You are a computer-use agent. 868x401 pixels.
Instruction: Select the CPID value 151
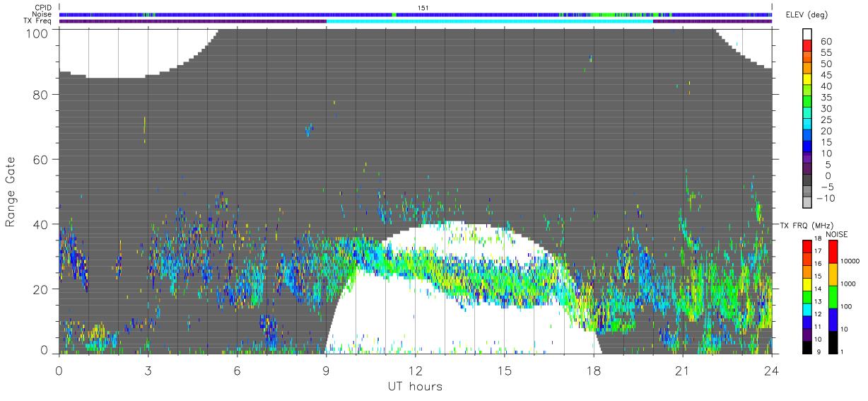tap(423, 8)
